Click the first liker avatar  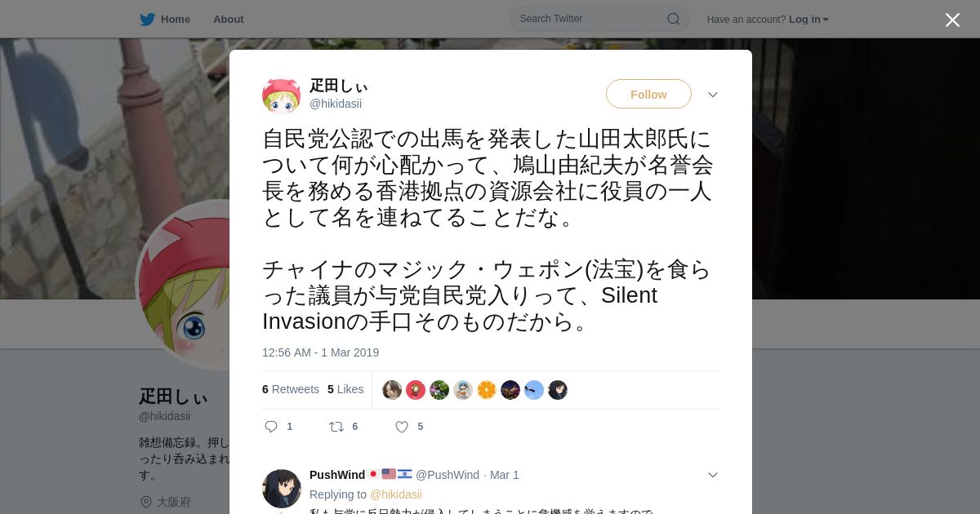[x=392, y=390]
